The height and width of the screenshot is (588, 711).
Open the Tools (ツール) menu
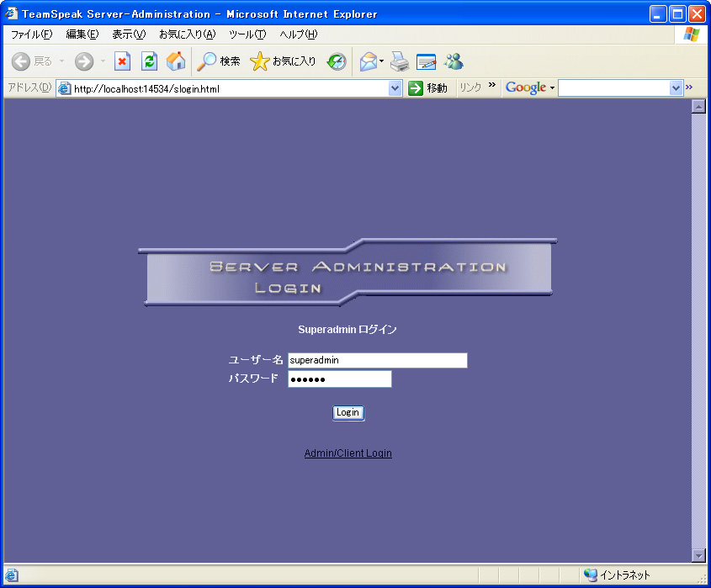[247, 34]
